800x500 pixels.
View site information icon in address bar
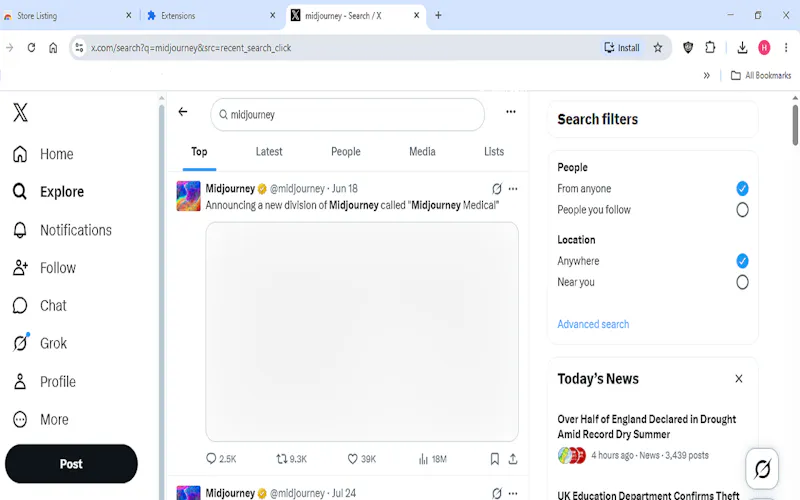tap(79, 47)
